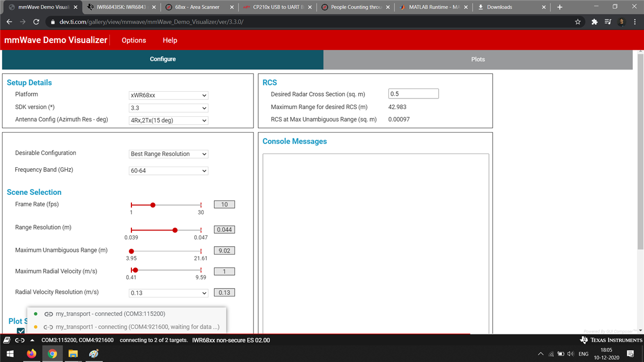
Task: Click the site padlock icon in address bar
Action: pos(52,22)
